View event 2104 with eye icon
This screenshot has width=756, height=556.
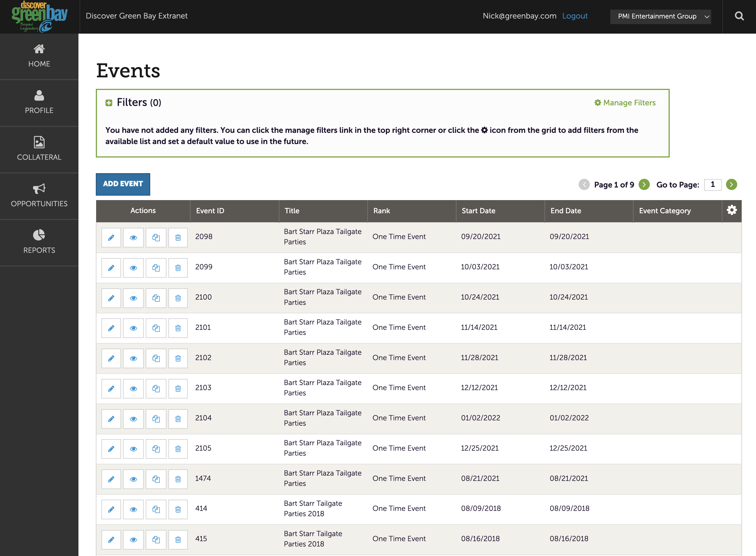click(x=133, y=419)
